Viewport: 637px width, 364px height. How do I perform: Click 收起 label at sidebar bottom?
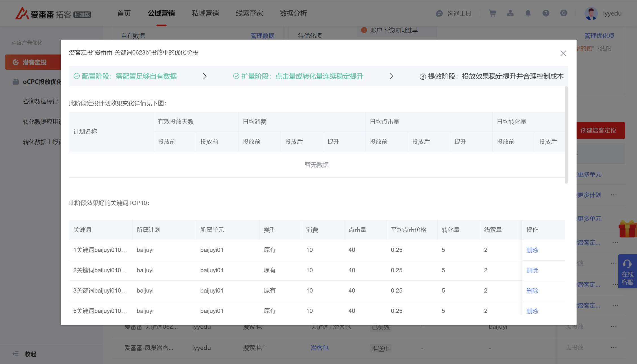pos(30,354)
